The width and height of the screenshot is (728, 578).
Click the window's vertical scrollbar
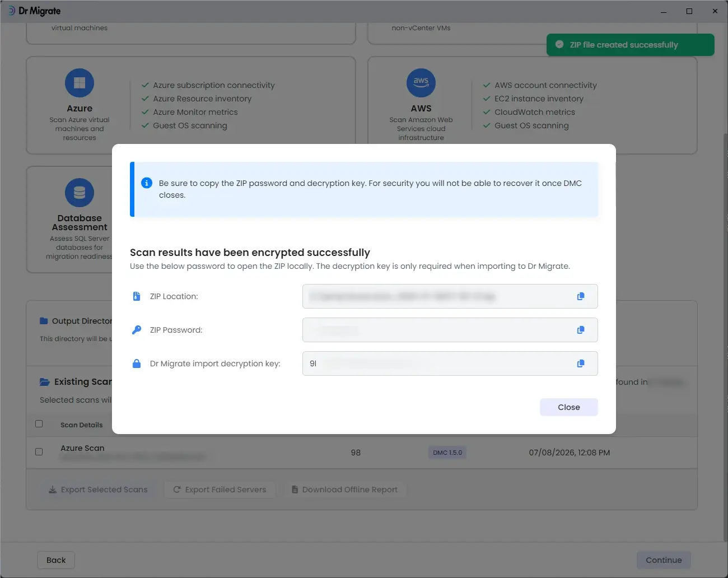(x=725, y=336)
